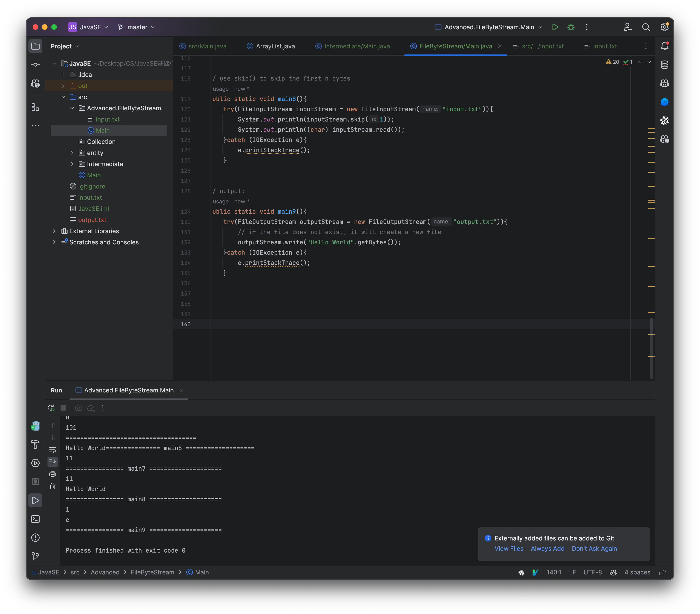Open Search Everywhere with the magnifier icon

pos(646,27)
